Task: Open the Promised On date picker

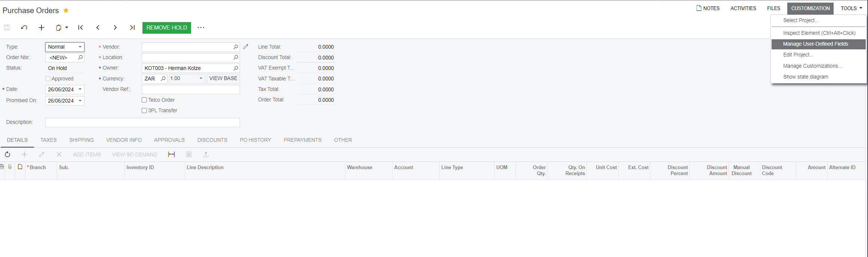Action: click(80, 101)
